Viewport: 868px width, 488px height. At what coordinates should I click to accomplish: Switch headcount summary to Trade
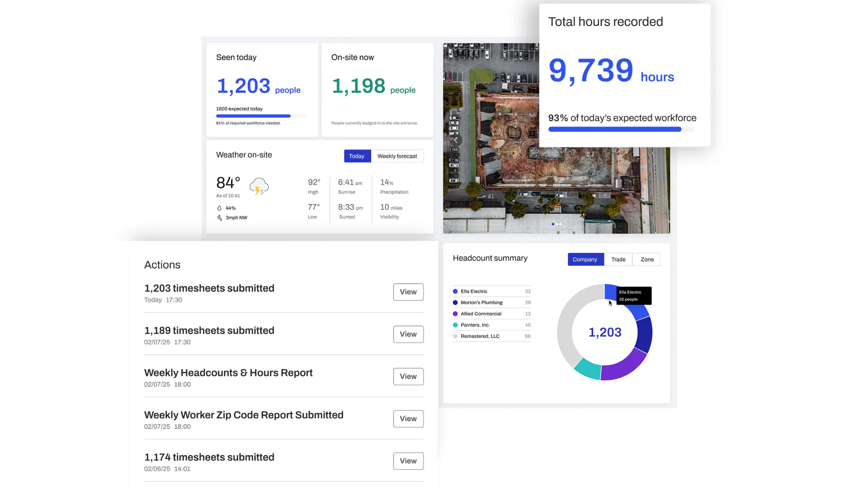click(618, 259)
